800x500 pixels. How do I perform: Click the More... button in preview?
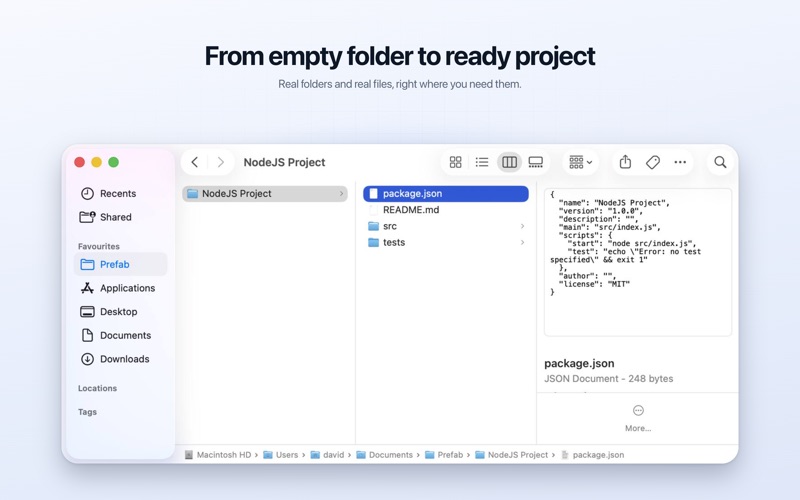pyautogui.click(x=638, y=418)
